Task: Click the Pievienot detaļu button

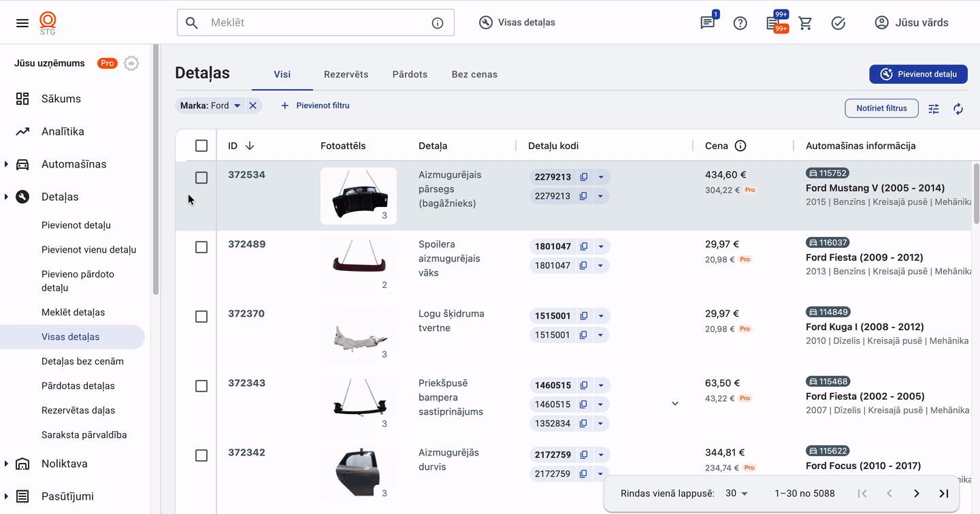Action: pos(918,74)
